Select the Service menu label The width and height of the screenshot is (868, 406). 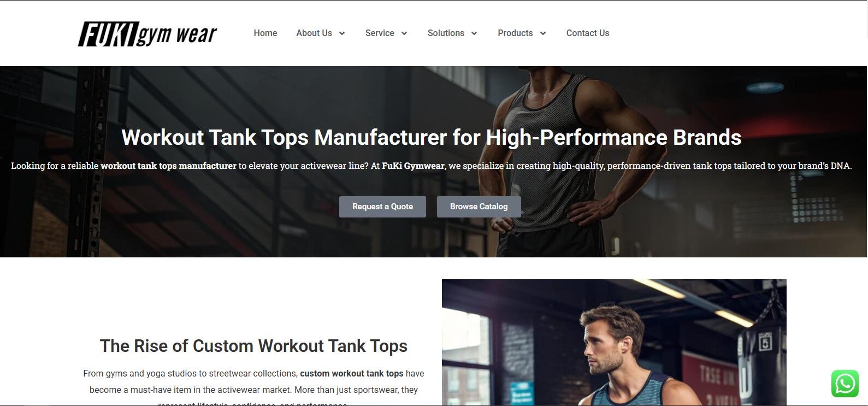tap(380, 33)
